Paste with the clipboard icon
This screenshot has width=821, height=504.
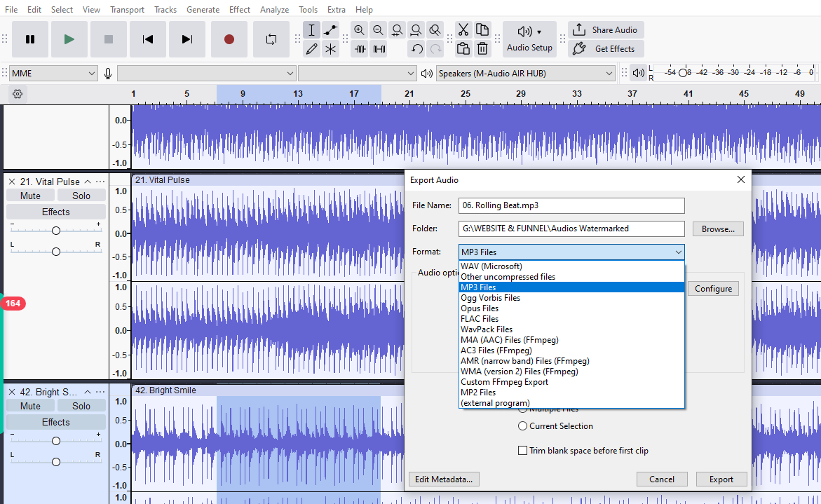(x=463, y=49)
